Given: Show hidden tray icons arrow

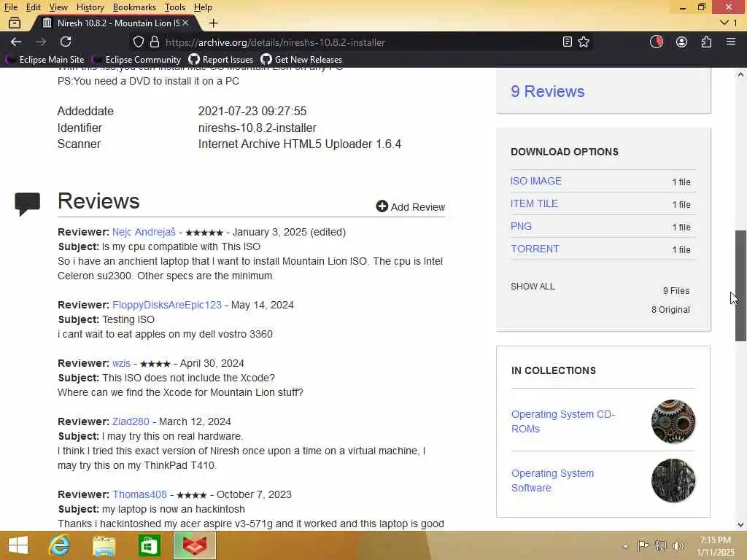Looking at the screenshot, I should coord(625,545).
